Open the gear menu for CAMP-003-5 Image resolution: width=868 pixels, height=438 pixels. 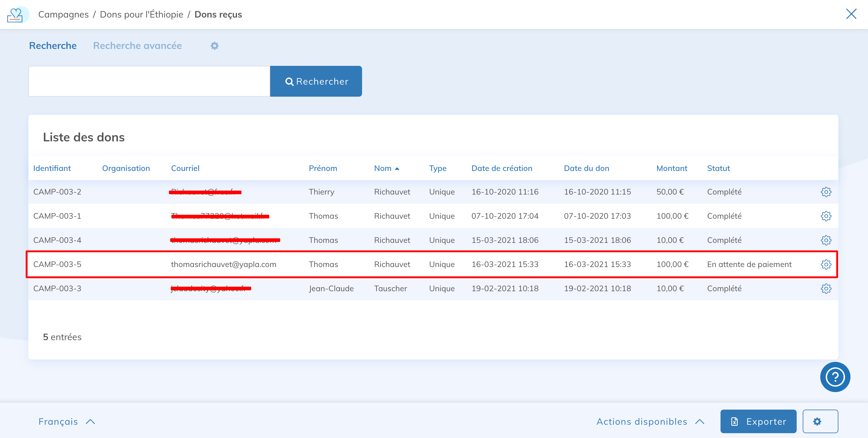[826, 265]
